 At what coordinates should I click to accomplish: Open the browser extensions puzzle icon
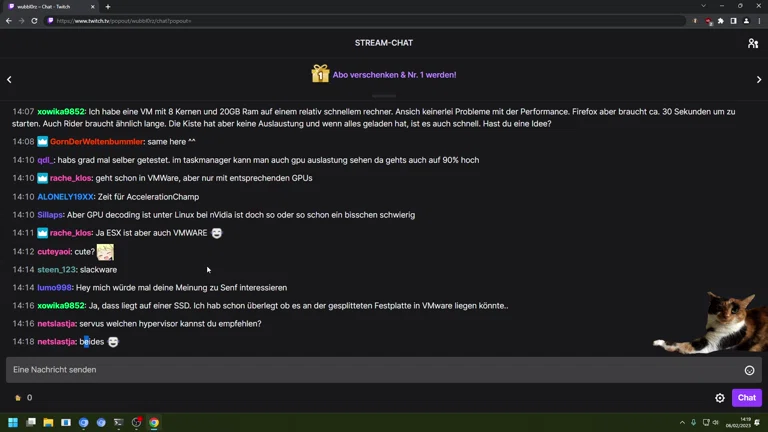coord(721,20)
